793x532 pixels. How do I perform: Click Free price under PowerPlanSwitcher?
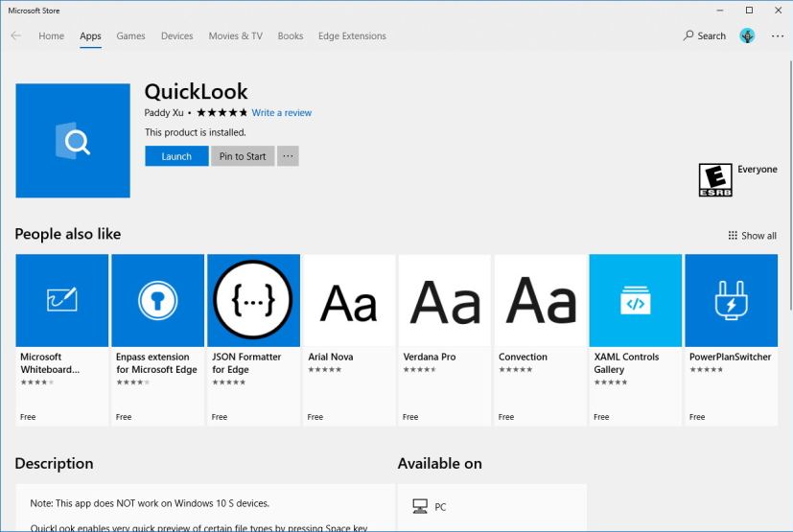(x=697, y=417)
